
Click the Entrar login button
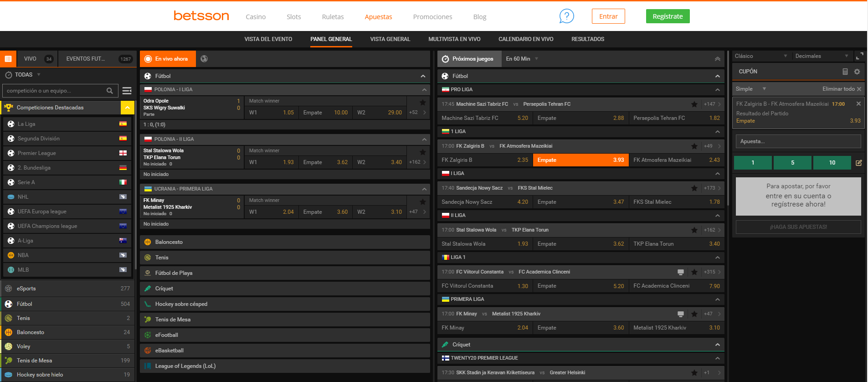608,16
